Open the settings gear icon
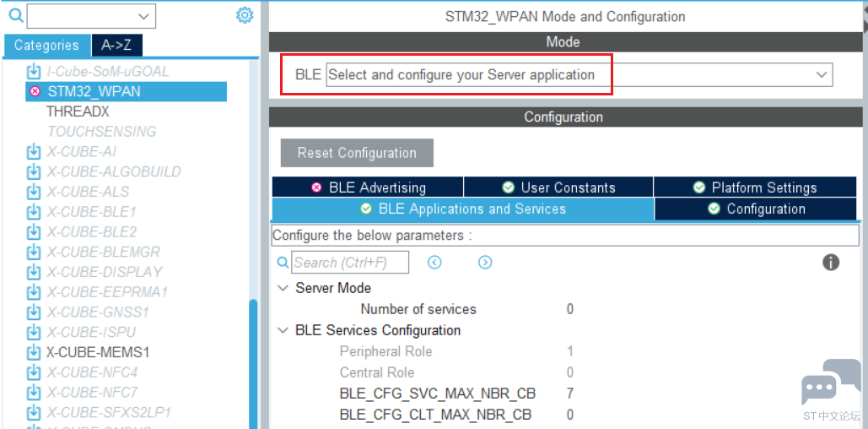868x429 pixels. [x=244, y=15]
